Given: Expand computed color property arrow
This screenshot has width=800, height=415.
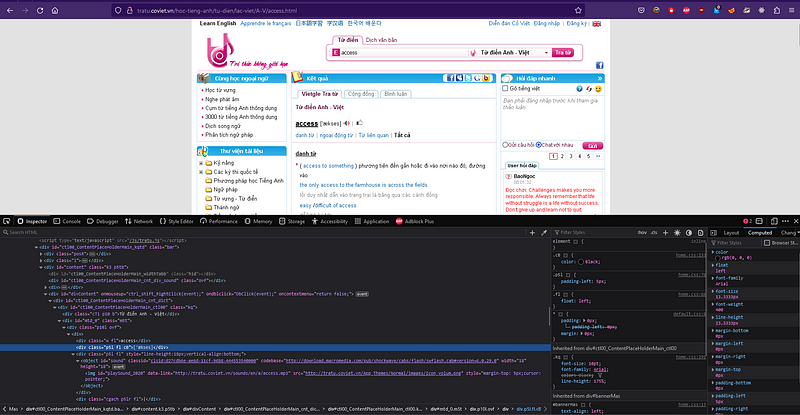Looking at the screenshot, I should [x=713, y=252].
